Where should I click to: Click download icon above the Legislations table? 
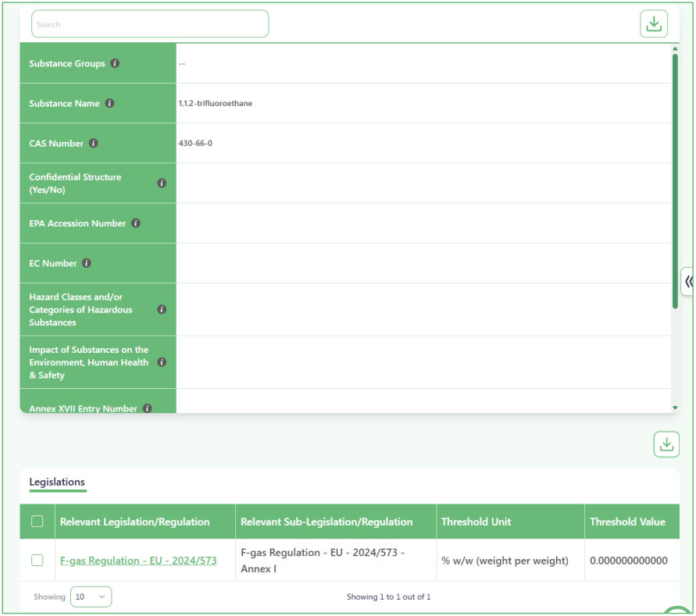tap(666, 444)
